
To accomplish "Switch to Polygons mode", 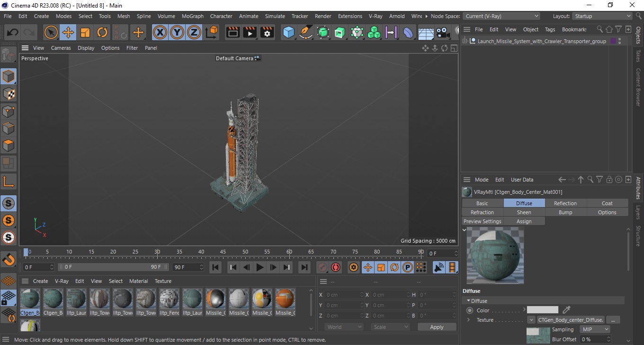I will pyautogui.click(x=9, y=145).
